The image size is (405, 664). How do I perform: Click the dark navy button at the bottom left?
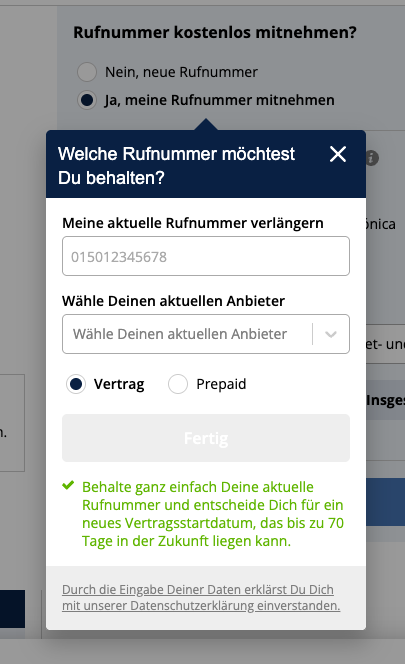12,609
